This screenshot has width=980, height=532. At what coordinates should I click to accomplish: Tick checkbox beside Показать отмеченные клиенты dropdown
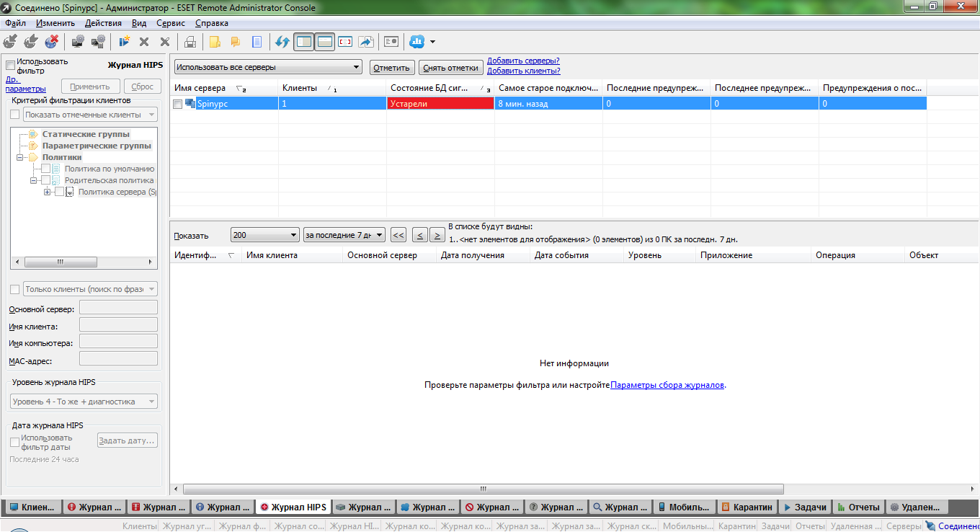pyautogui.click(x=14, y=115)
